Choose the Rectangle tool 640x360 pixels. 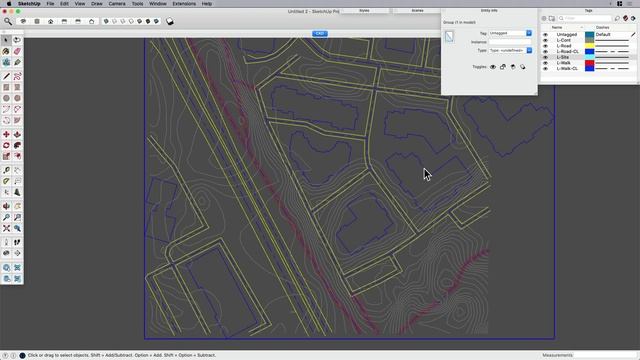click(6, 87)
